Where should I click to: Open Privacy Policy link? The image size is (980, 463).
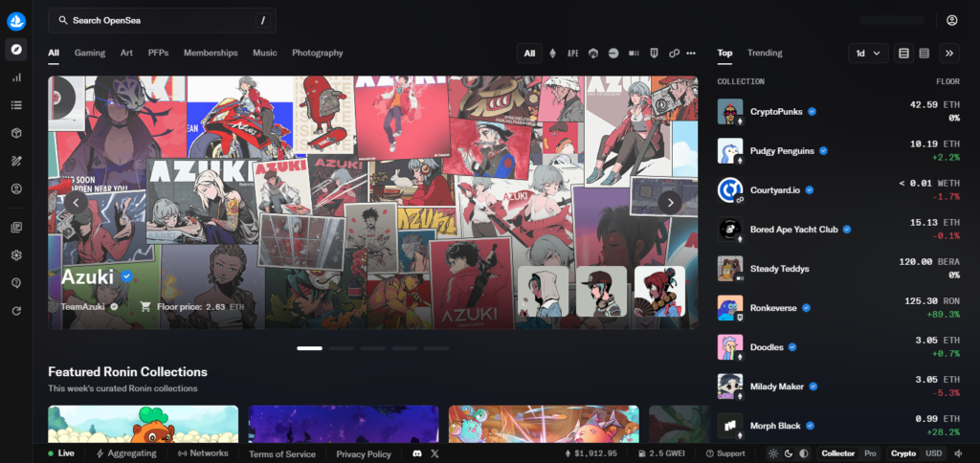[364, 454]
